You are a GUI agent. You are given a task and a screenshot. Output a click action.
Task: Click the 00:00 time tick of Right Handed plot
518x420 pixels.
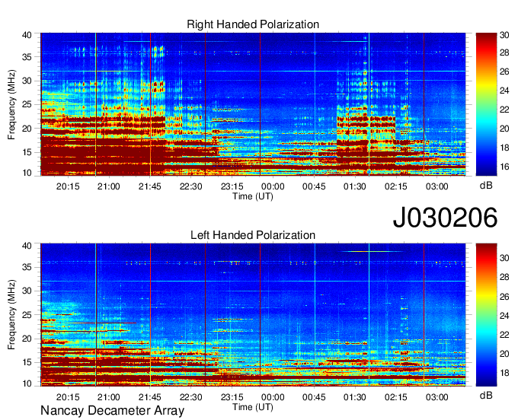point(273,186)
